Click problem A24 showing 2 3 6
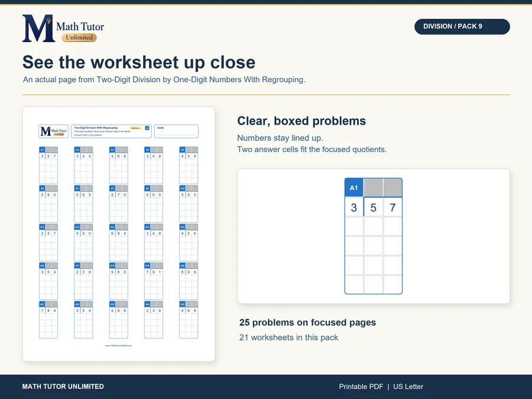This screenshot has width=532, height=399. tap(153, 320)
